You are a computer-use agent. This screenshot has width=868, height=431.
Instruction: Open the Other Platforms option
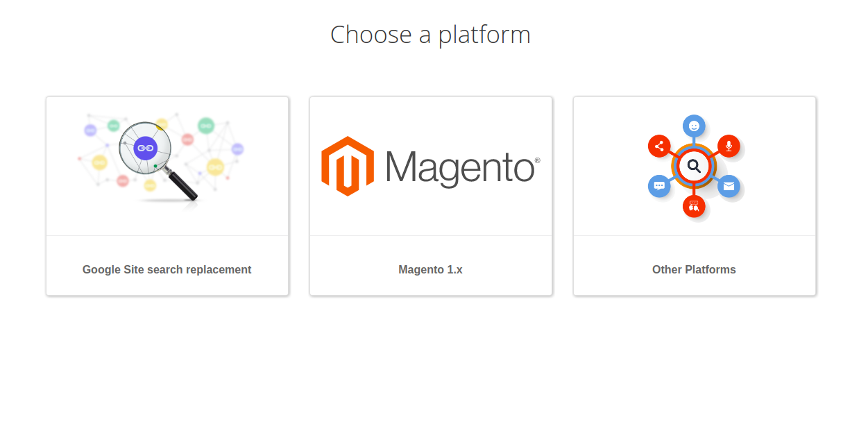pyautogui.click(x=694, y=196)
